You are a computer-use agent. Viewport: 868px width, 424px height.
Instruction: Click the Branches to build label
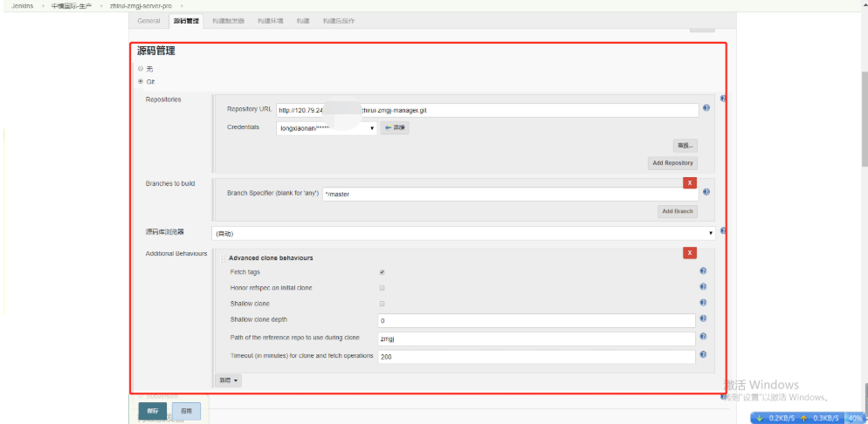point(170,183)
